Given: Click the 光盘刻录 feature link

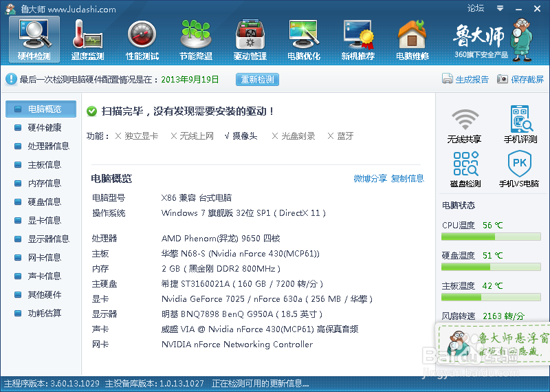Looking at the screenshot, I should coord(298,135).
